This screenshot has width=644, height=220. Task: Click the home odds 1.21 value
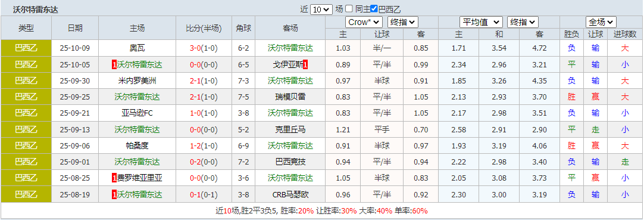(x=343, y=129)
